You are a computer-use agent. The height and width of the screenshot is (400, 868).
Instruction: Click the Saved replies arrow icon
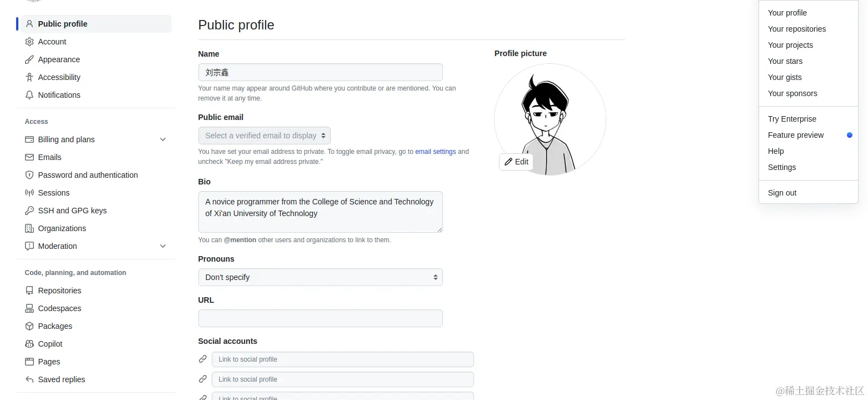coord(29,379)
